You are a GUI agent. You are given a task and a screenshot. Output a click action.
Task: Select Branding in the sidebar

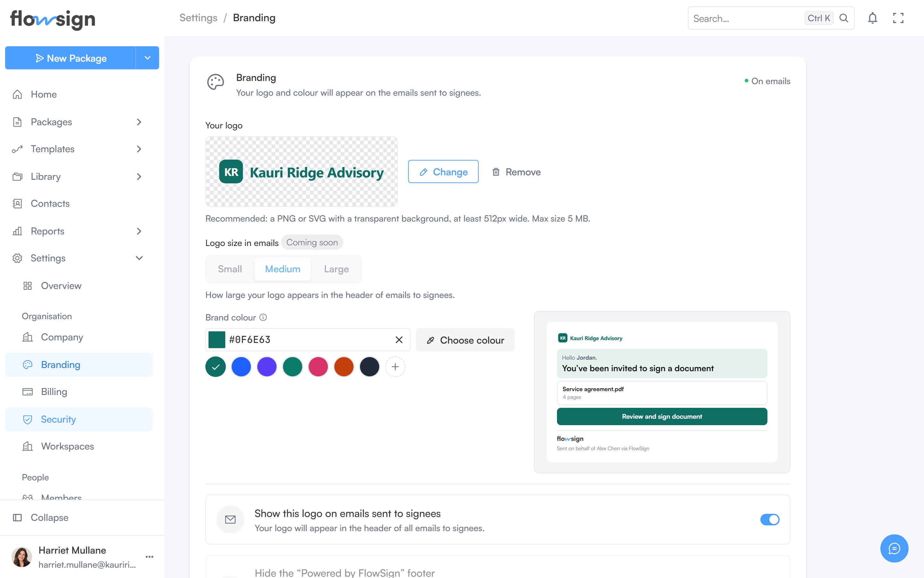tap(79, 364)
